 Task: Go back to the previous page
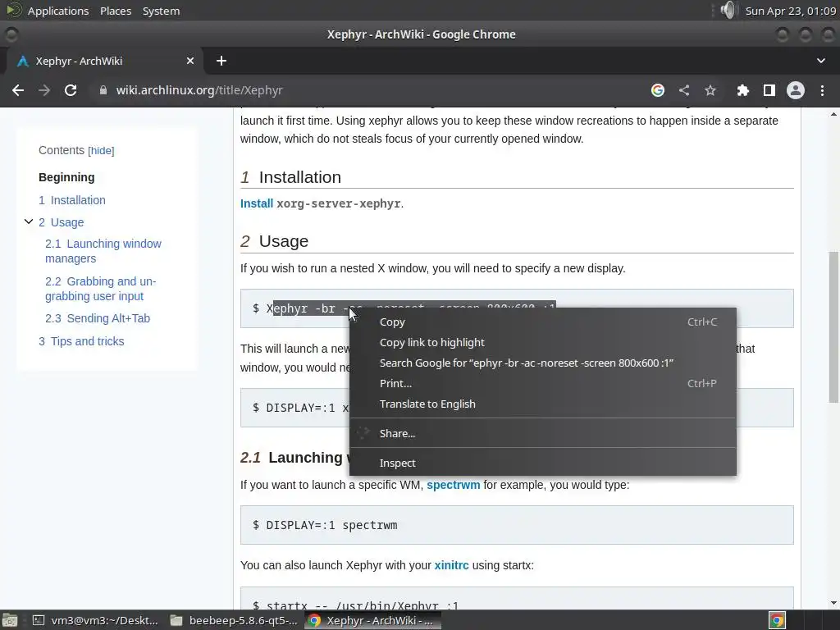18,90
